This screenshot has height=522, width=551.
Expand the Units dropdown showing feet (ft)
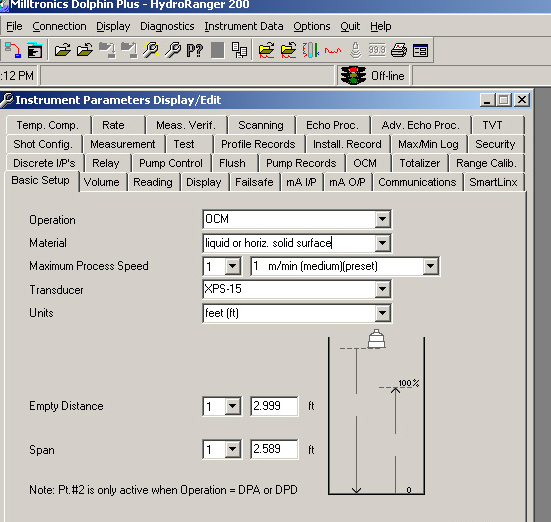tap(382, 313)
